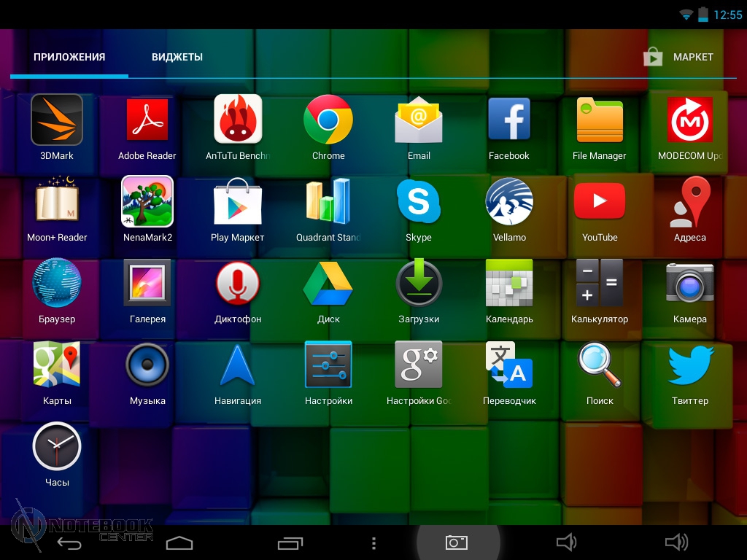Open NenaMark2 app

[x=147, y=202]
